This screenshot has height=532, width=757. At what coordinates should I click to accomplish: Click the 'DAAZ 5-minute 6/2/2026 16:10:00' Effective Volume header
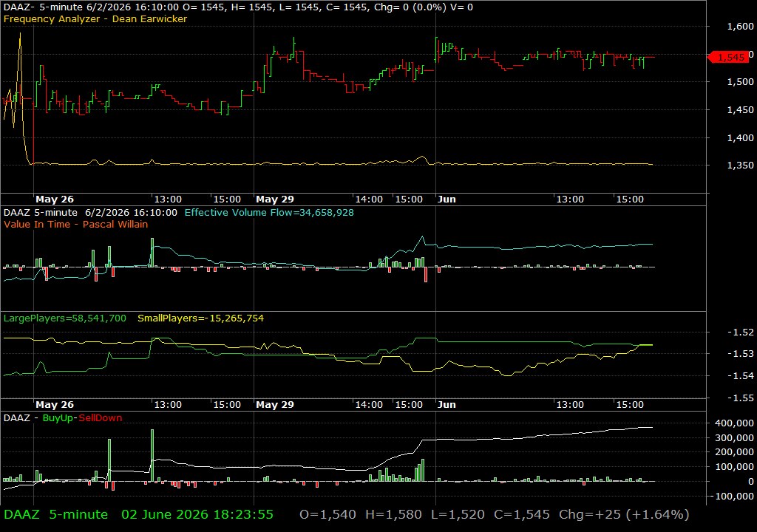pyautogui.click(x=90, y=212)
